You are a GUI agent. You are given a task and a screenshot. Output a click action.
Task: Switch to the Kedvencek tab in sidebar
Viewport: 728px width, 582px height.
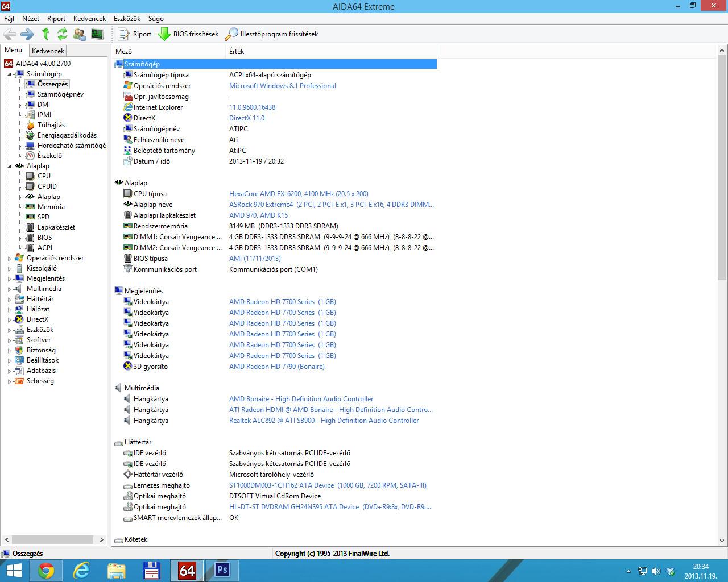click(x=48, y=51)
